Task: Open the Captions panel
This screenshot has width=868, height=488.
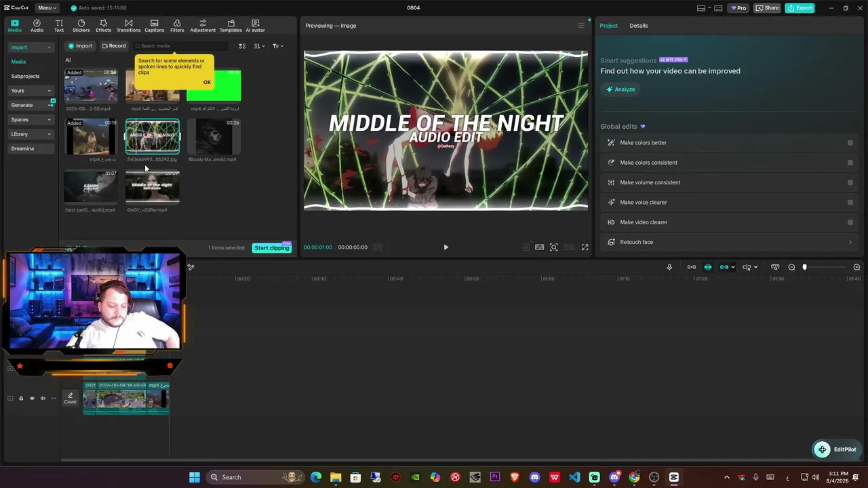Action: pos(154,26)
